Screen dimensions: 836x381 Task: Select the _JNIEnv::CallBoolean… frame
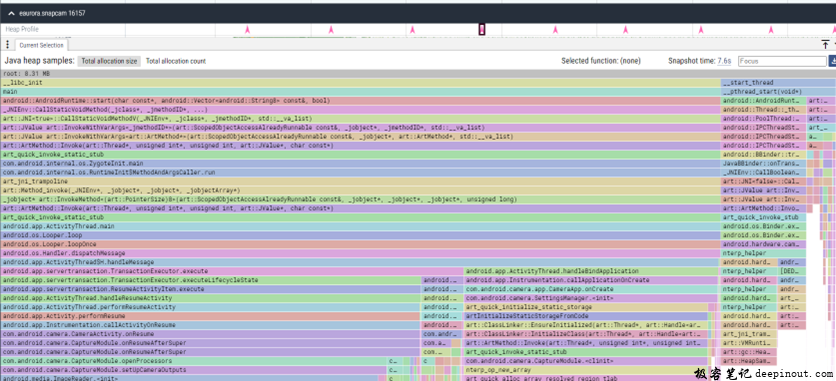click(x=763, y=173)
